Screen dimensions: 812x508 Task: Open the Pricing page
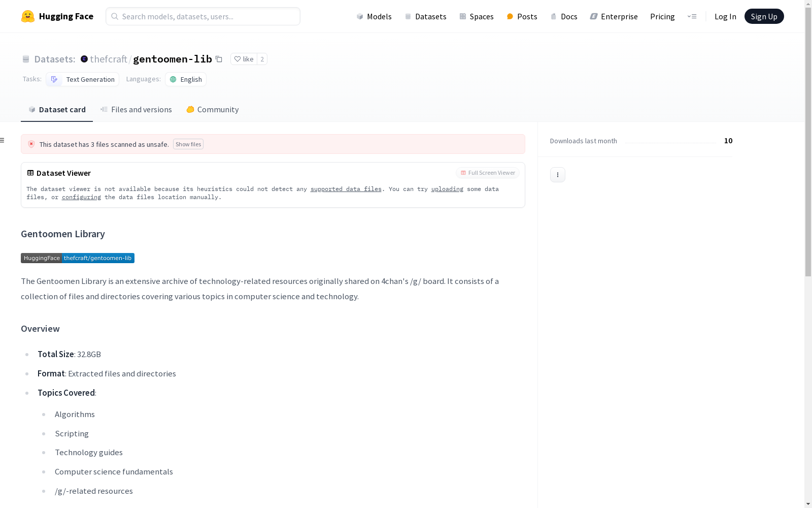(662, 16)
